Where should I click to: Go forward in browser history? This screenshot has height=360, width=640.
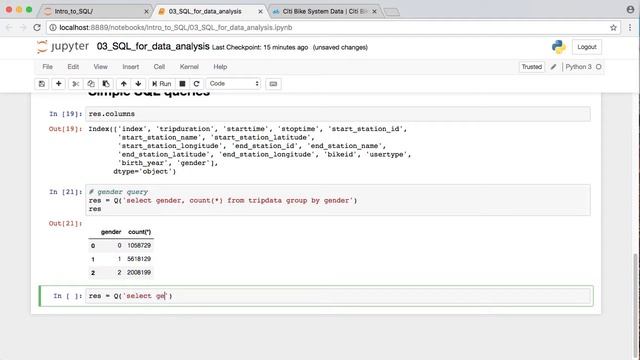[23, 27]
